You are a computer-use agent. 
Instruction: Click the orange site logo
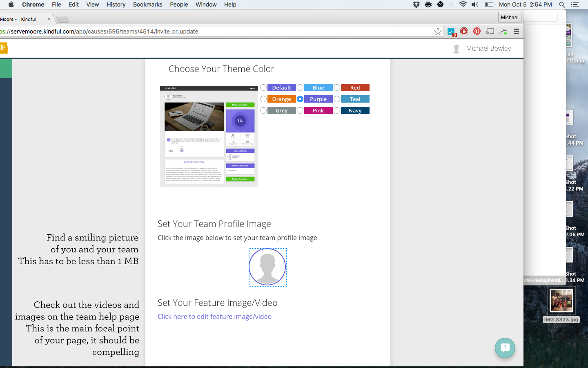pos(4,48)
